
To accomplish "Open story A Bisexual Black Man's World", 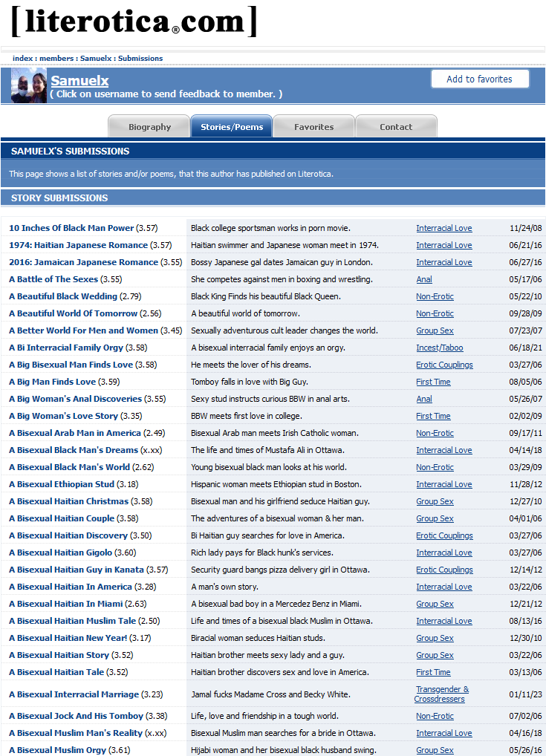I will (69, 467).
